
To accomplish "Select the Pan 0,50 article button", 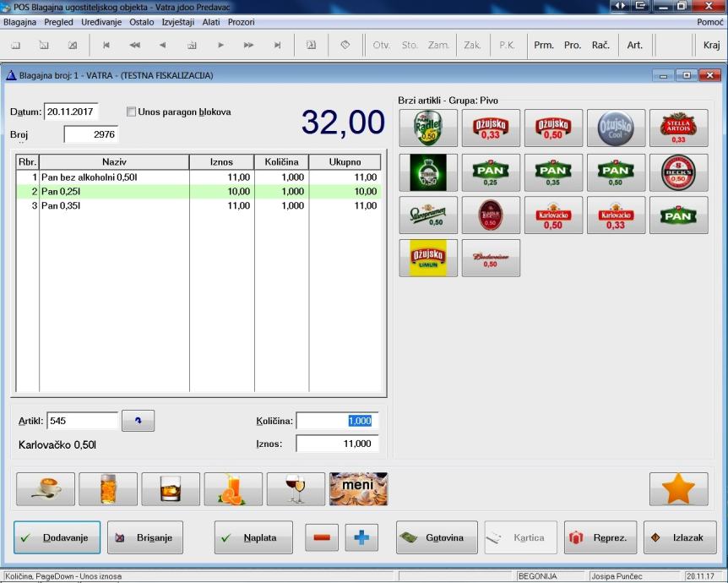I will click(617, 173).
